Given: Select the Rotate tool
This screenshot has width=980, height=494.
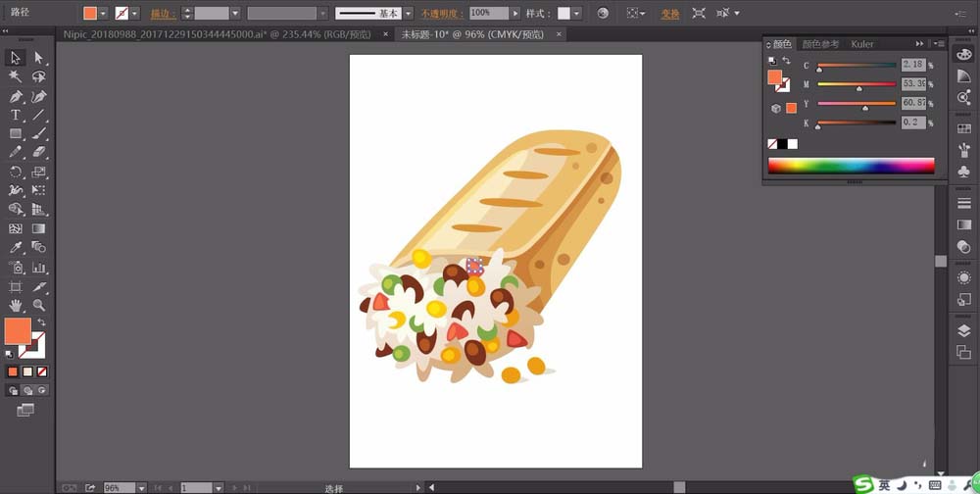Looking at the screenshot, I should point(16,172).
